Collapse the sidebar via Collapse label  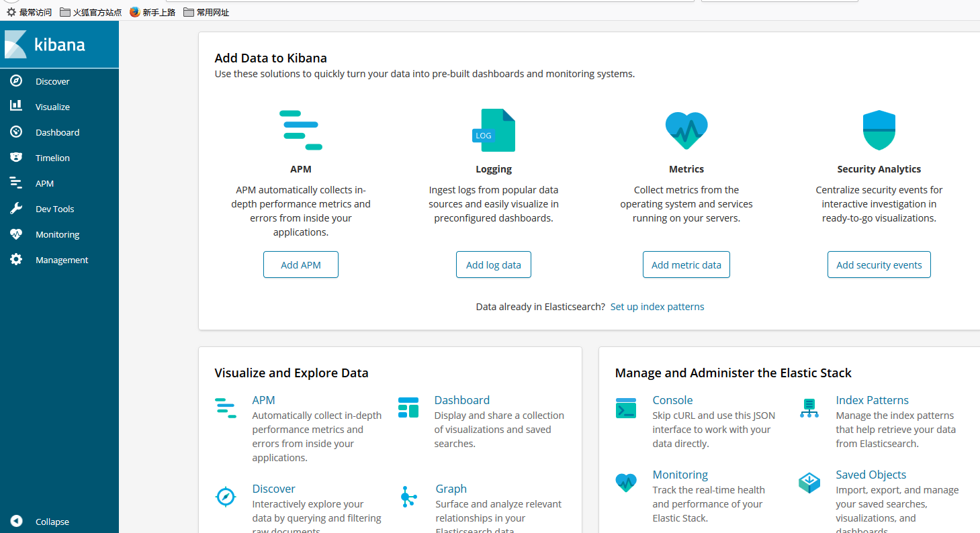coord(52,522)
